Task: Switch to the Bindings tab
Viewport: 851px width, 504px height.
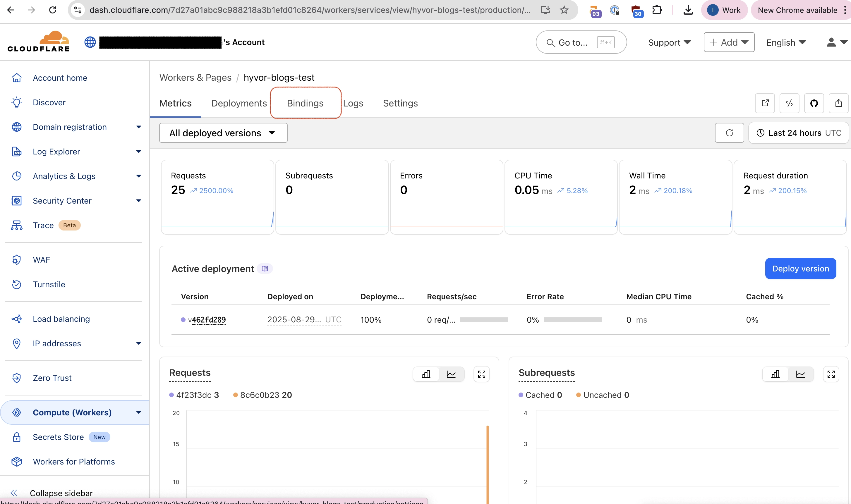Action: click(x=305, y=103)
